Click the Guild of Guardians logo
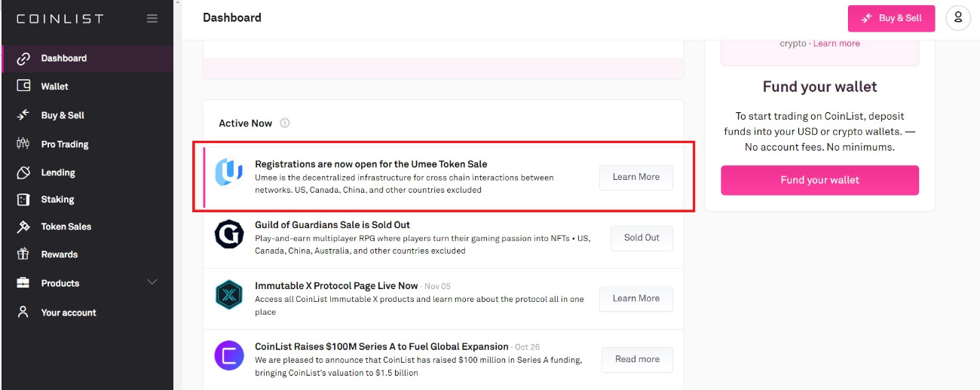The height and width of the screenshot is (390, 980). pos(229,235)
